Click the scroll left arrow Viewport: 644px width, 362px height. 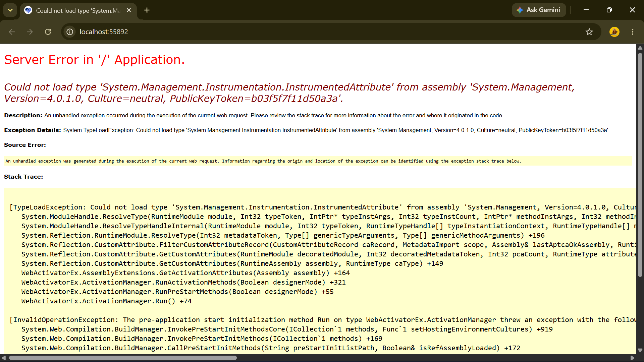pyautogui.click(x=4, y=358)
